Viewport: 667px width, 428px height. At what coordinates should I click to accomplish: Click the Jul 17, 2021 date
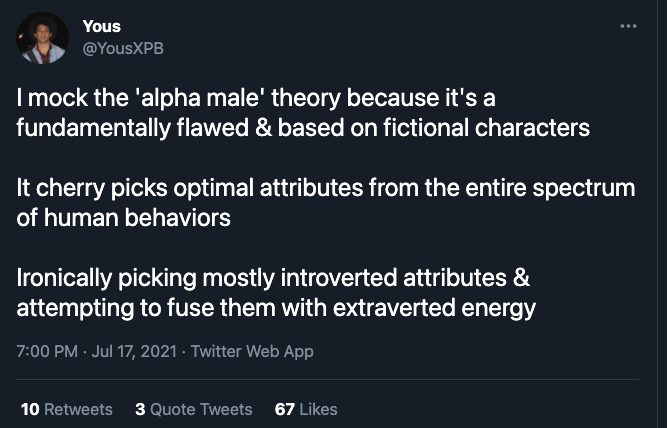pyautogui.click(x=134, y=351)
